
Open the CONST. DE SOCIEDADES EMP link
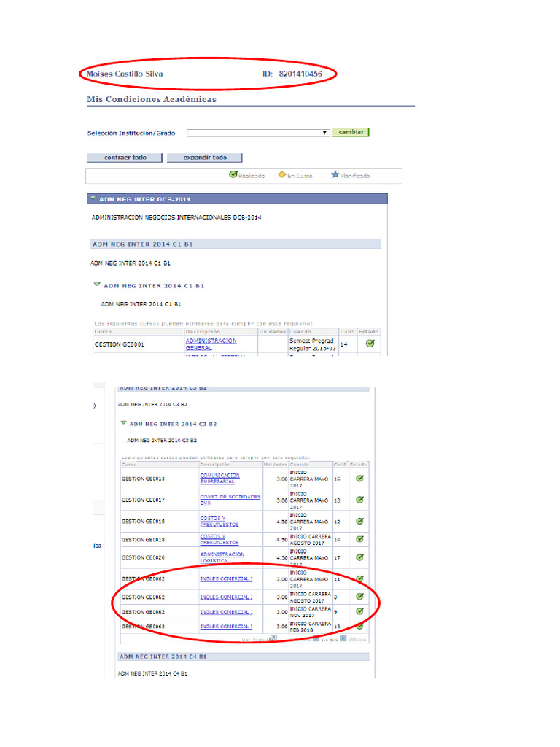[x=230, y=499]
